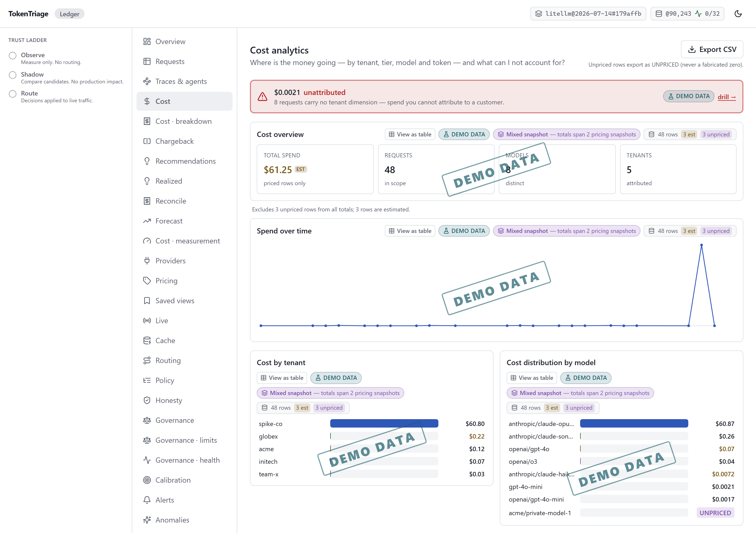Click the openai/o3 model row
The width and height of the screenshot is (756, 533).
click(621, 461)
